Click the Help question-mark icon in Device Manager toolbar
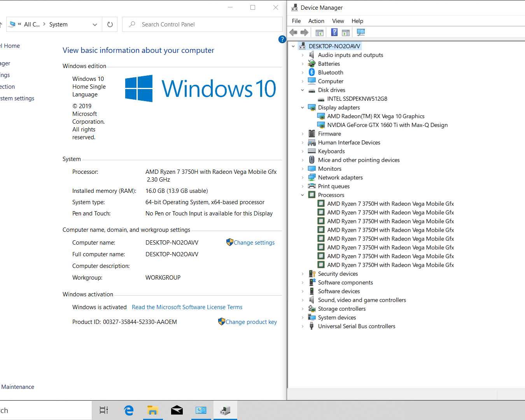 coord(334,33)
